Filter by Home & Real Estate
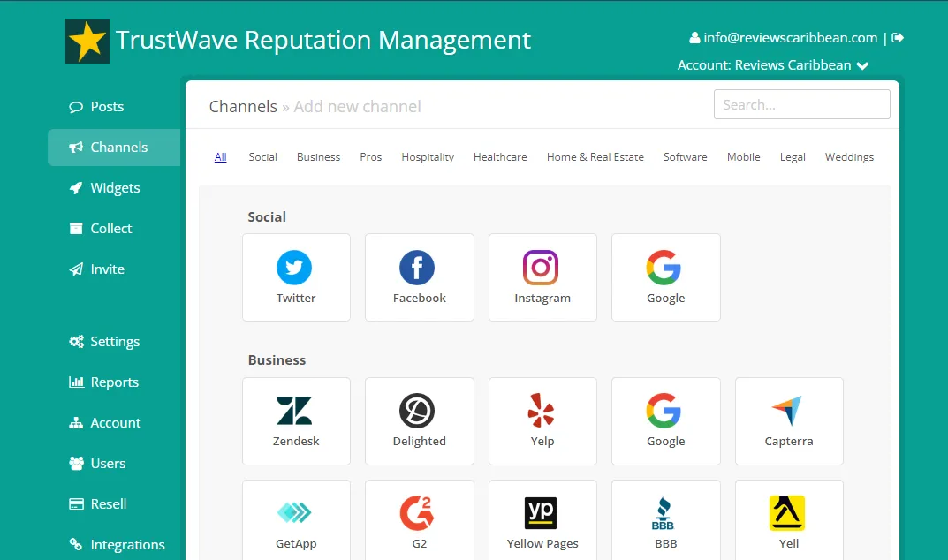The height and width of the screenshot is (560, 948). coord(595,157)
